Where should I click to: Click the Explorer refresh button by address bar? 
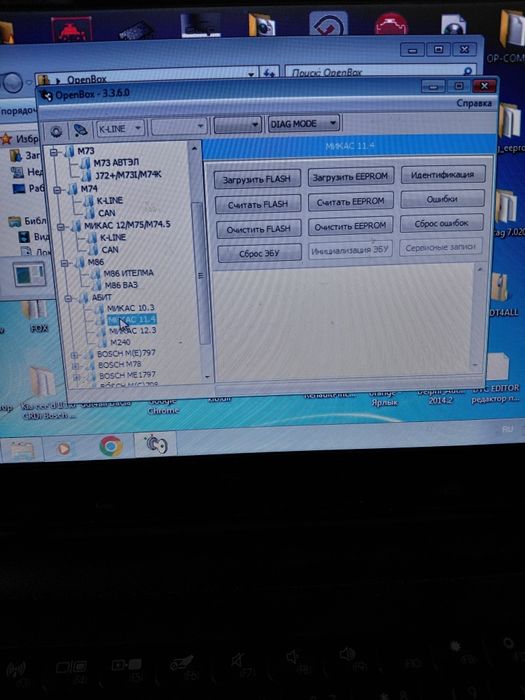coord(269,73)
